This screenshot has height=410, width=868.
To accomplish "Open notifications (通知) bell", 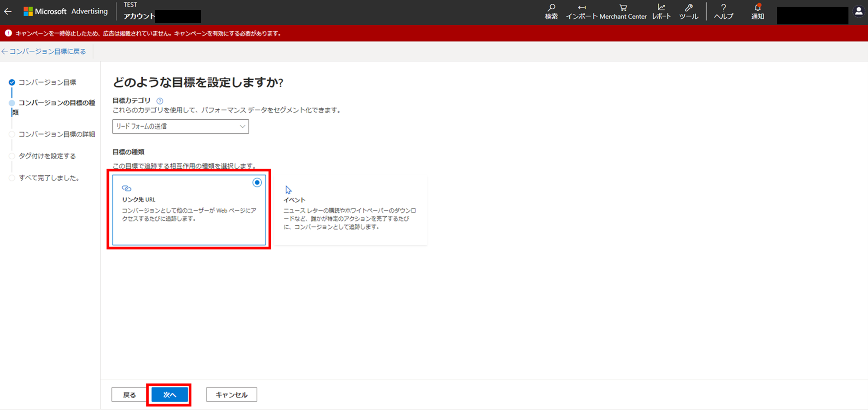I will [757, 12].
